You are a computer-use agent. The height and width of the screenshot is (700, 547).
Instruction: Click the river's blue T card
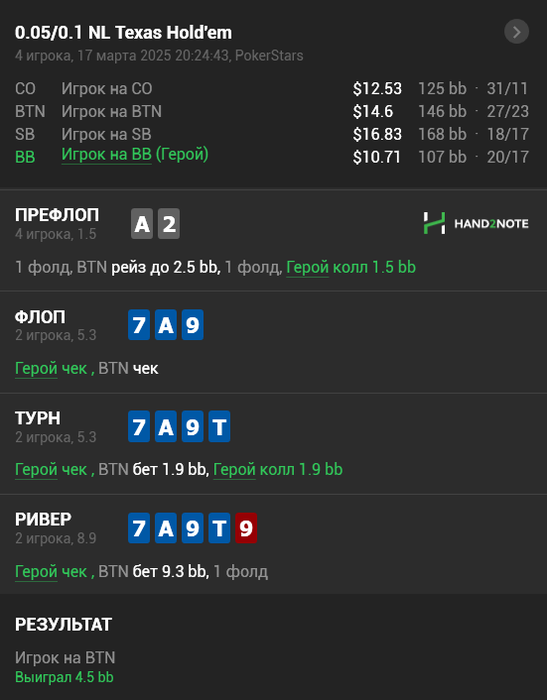(x=219, y=528)
